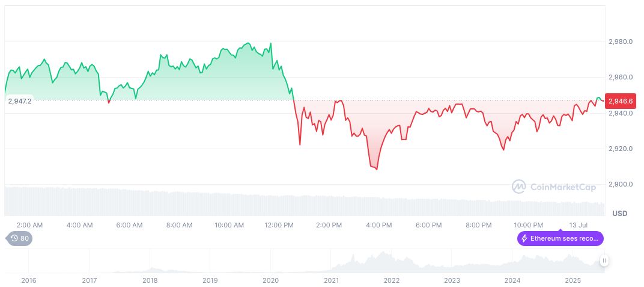Screen dimensions: 644x287
Task: Click the USD currency label
Action: [x=619, y=214]
